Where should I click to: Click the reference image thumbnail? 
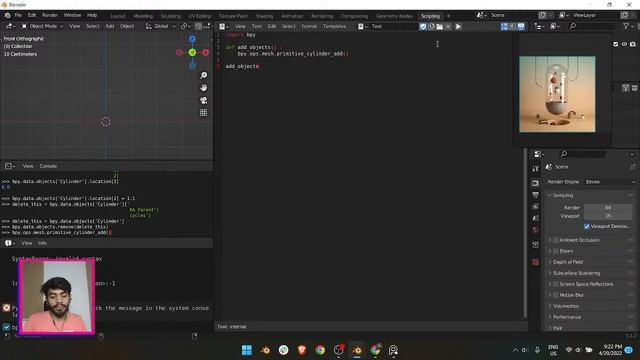(557, 94)
